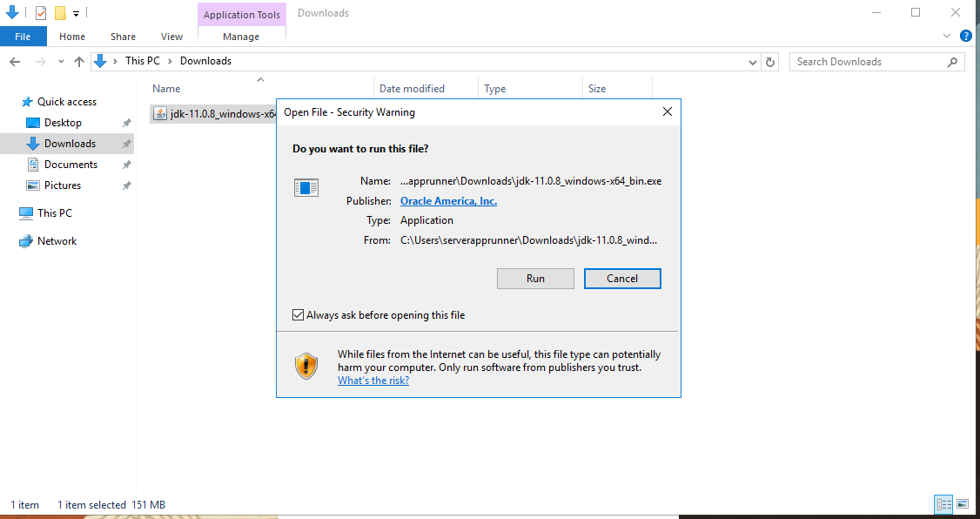Click the security shield warning icon
This screenshot has width=980, height=519.
[306, 366]
